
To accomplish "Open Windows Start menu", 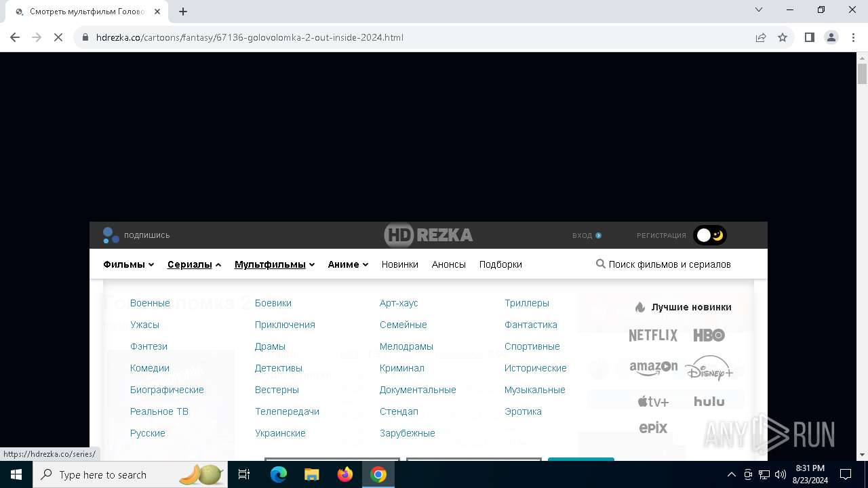I will tap(16, 474).
